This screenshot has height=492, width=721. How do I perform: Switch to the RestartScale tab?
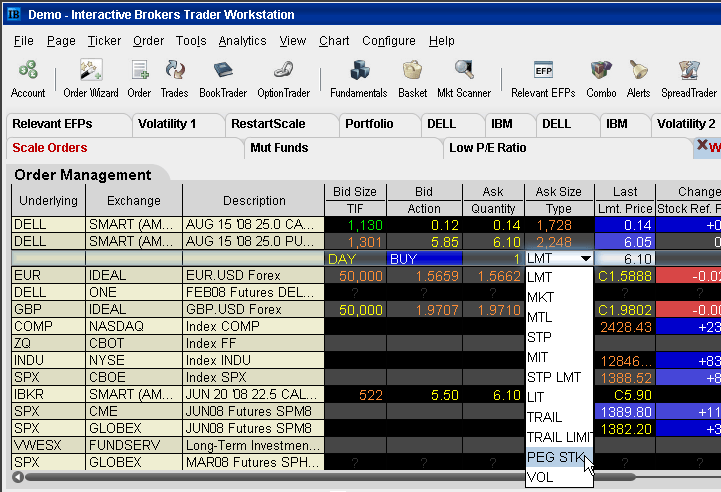[x=282, y=124]
